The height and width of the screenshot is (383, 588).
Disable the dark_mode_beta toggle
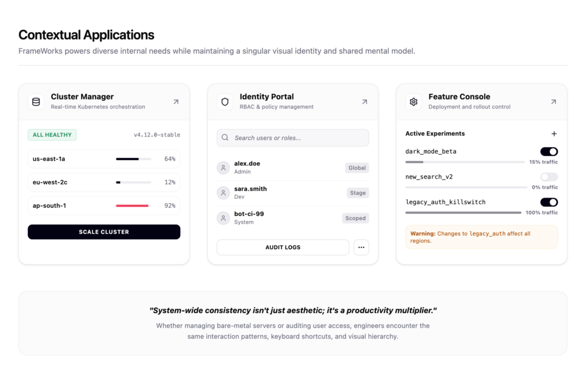tap(548, 152)
